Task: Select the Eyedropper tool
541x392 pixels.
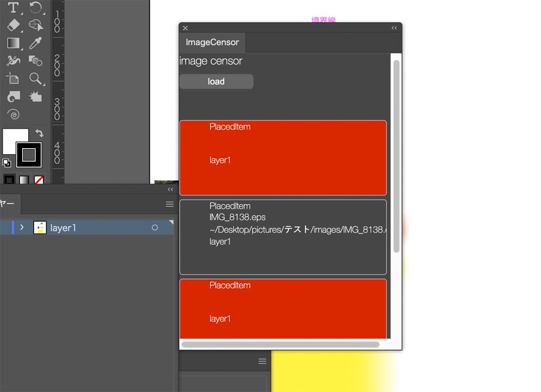Action: click(x=36, y=43)
